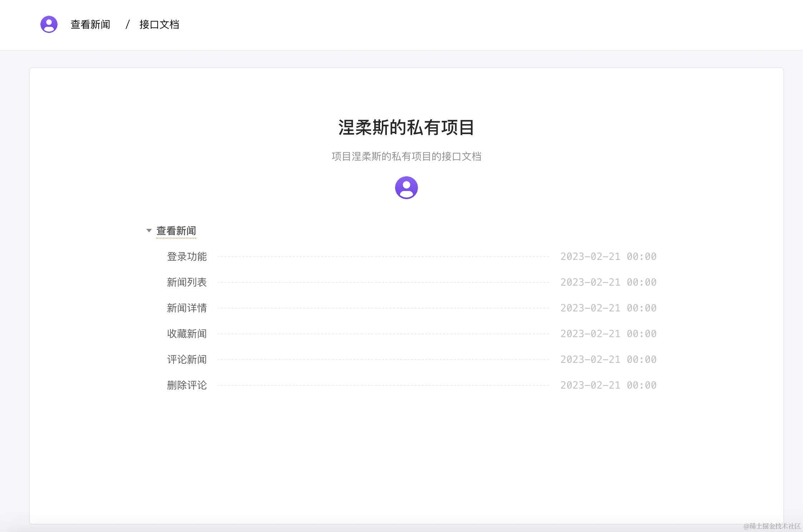Viewport: 803px width, 532px height.
Task: Click the timestamp beside 评论新闻
Action: click(x=608, y=359)
